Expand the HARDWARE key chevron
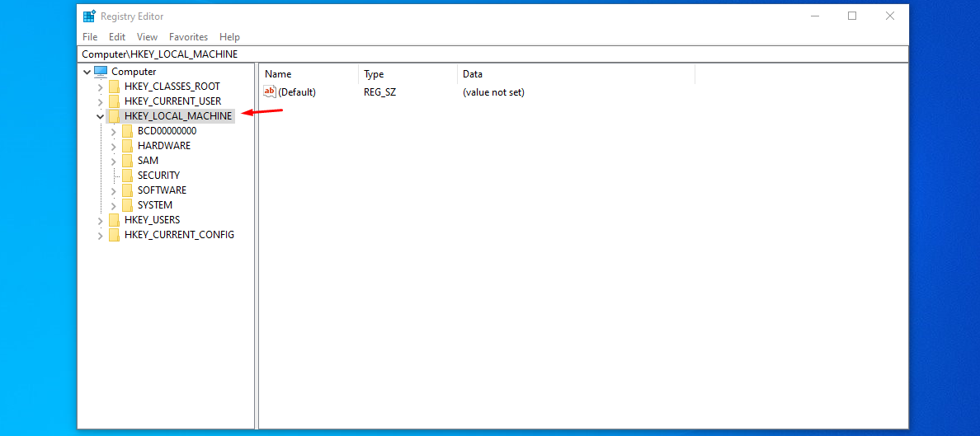Image resolution: width=980 pixels, height=436 pixels. 113,146
